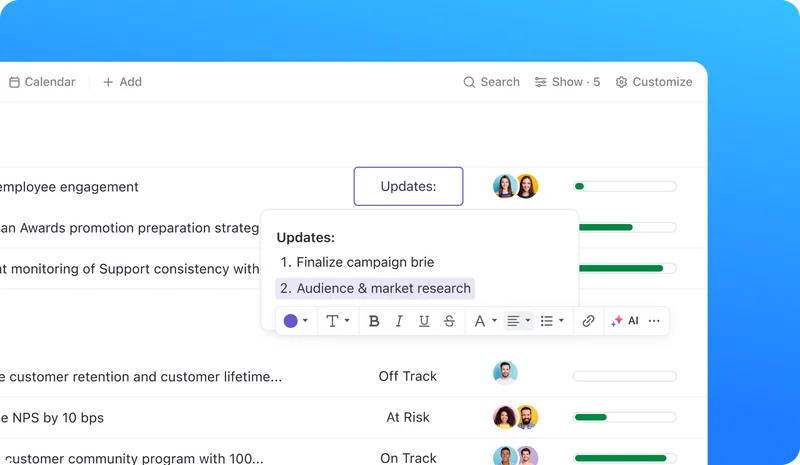Viewport: 800px width, 465px height.
Task: Open the AI assistant sparkle button
Action: click(624, 321)
